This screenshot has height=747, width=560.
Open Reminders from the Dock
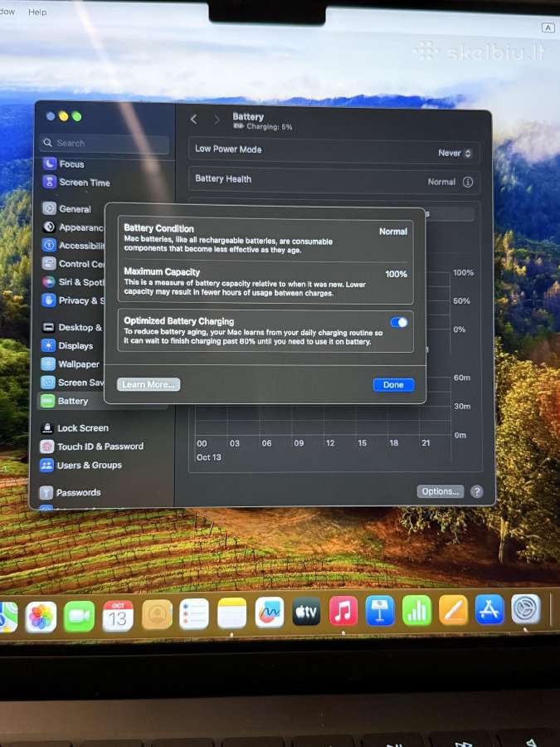[x=194, y=614]
